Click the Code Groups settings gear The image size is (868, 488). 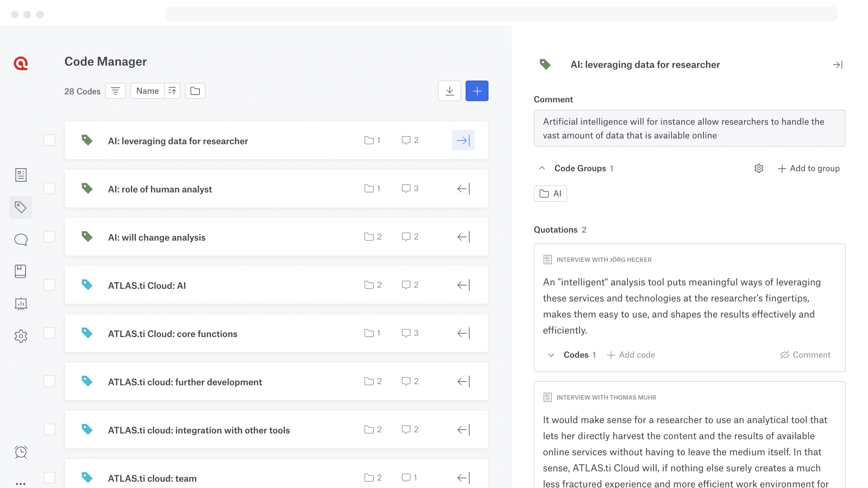(x=758, y=169)
